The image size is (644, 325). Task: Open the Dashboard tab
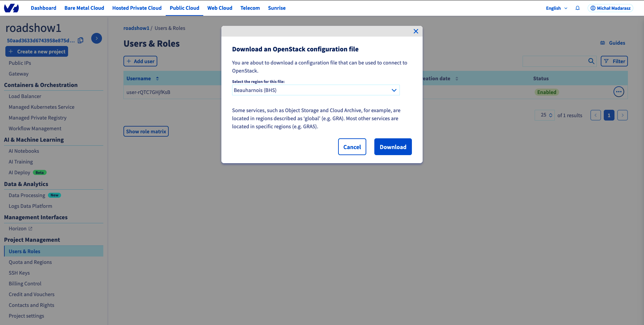click(44, 8)
